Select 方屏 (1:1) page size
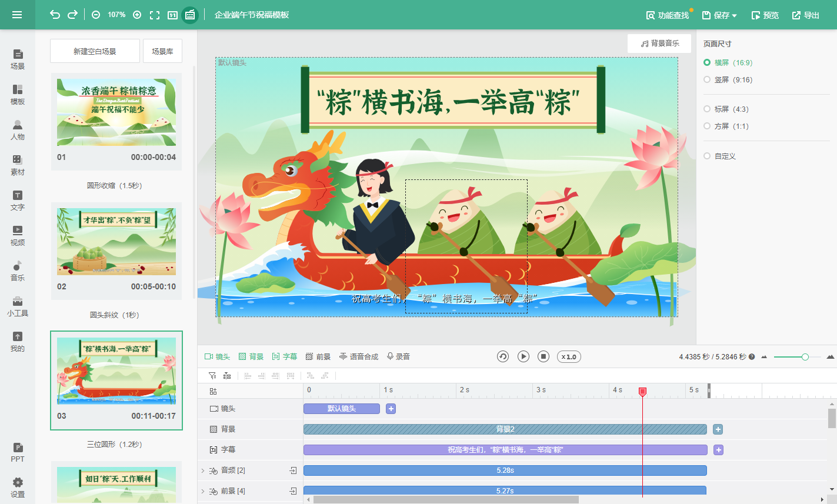The height and width of the screenshot is (504, 837). click(726, 126)
